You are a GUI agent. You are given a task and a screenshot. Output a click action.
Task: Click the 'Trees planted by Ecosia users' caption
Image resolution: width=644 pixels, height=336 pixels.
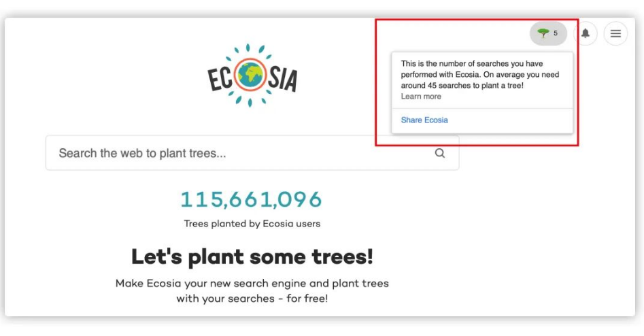[252, 224]
